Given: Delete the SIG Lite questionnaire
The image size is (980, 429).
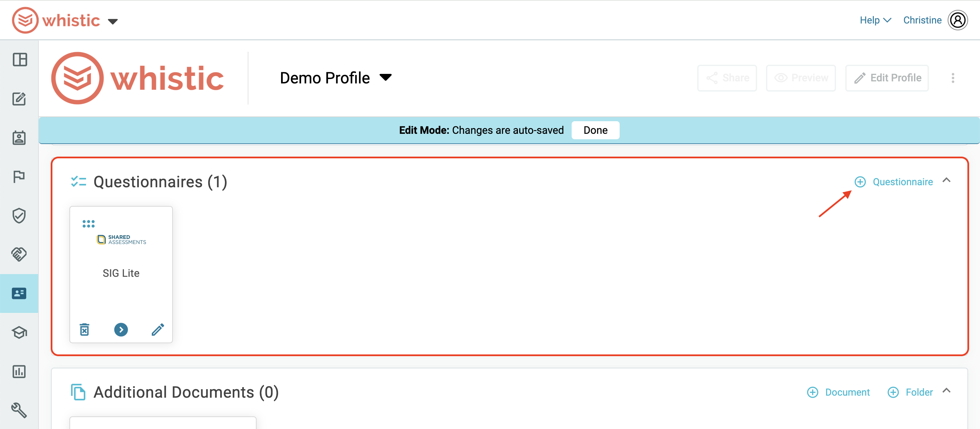Looking at the screenshot, I should [x=85, y=330].
